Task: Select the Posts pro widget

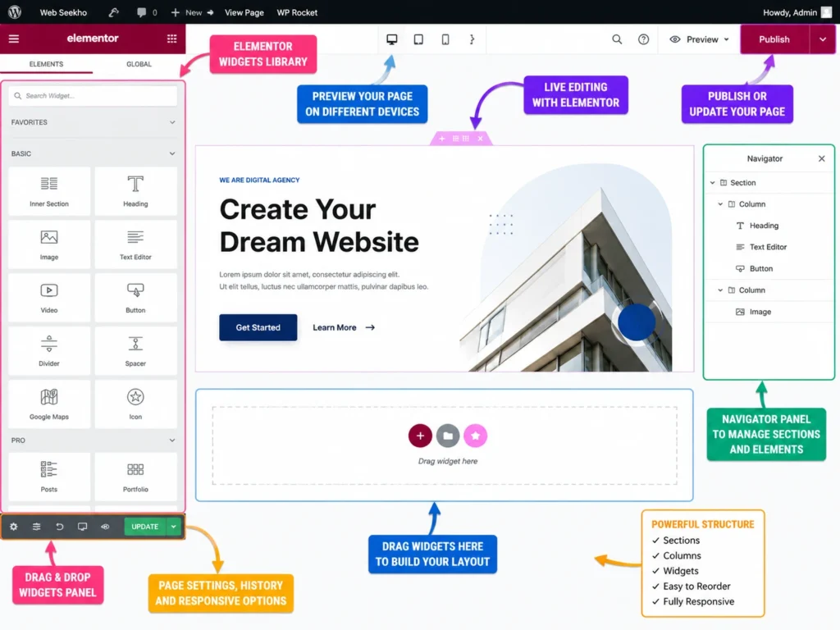Action: pyautogui.click(x=49, y=477)
